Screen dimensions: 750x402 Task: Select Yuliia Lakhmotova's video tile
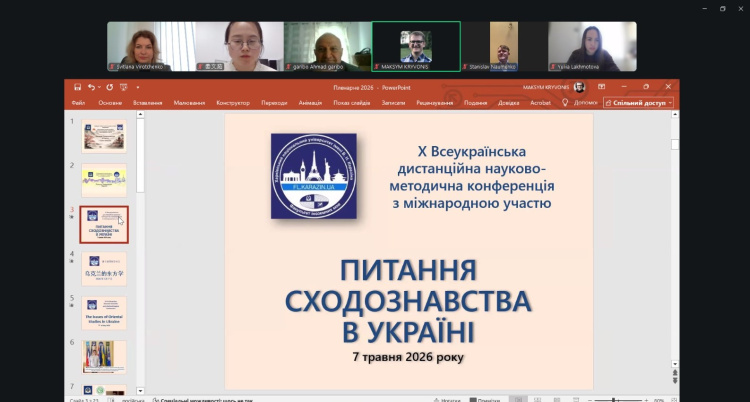pos(592,46)
